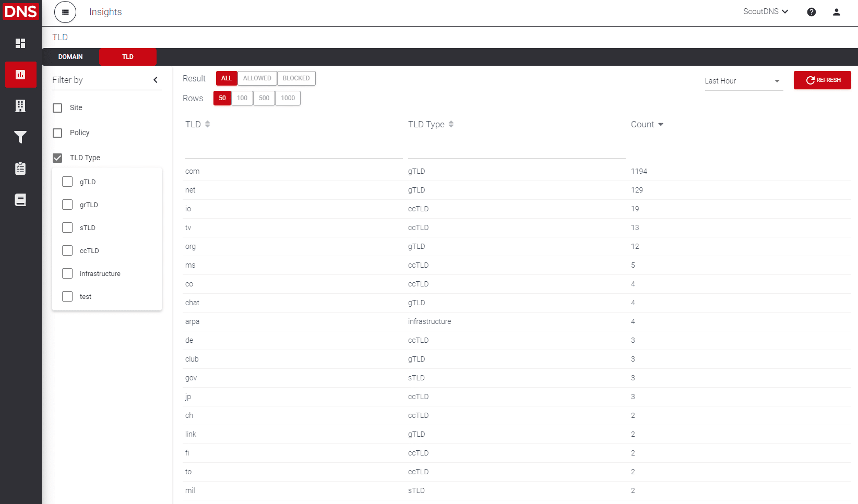Viewport: 858px width, 504px height.
Task: Open the user account profile icon
Action: pyautogui.click(x=837, y=12)
